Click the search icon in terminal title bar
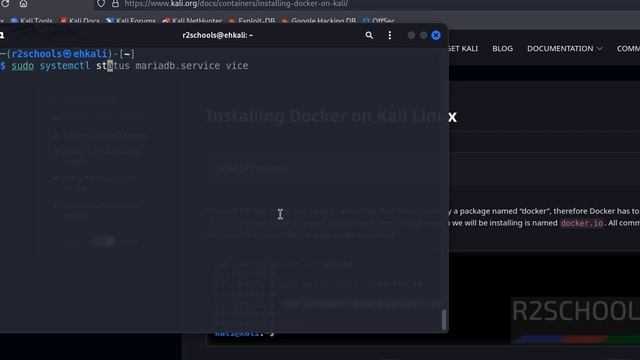The width and height of the screenshot is (640, 360). (x=369, y=36)
